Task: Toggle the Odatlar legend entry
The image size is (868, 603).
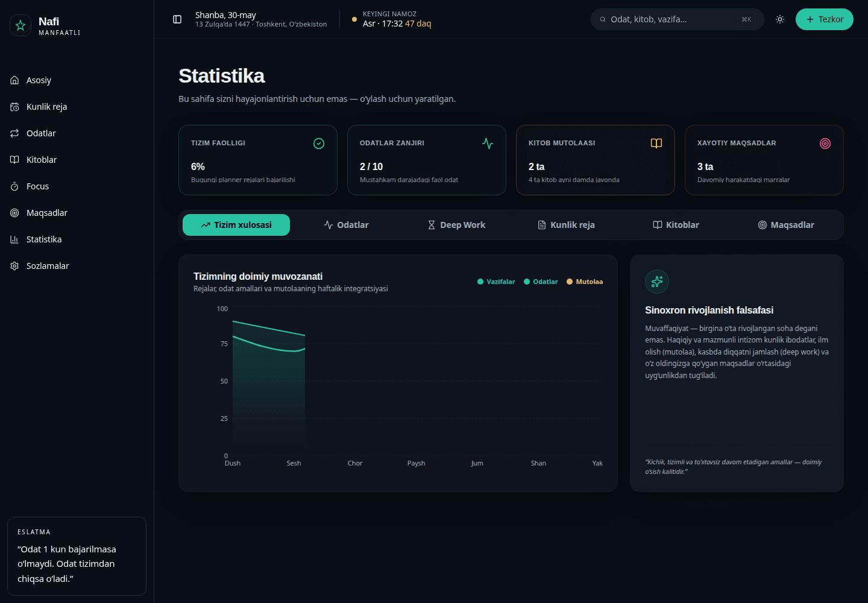Action: tap(541, 282)
